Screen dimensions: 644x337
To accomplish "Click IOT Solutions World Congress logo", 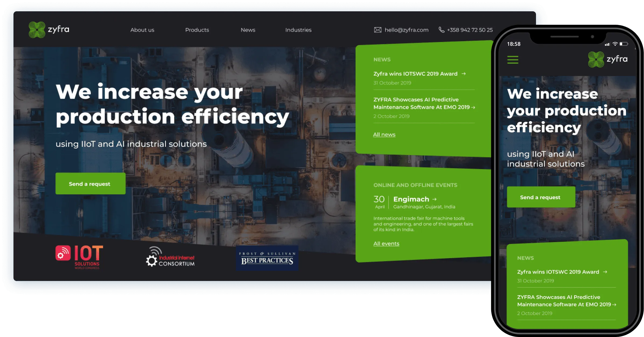I will (79, 257).
